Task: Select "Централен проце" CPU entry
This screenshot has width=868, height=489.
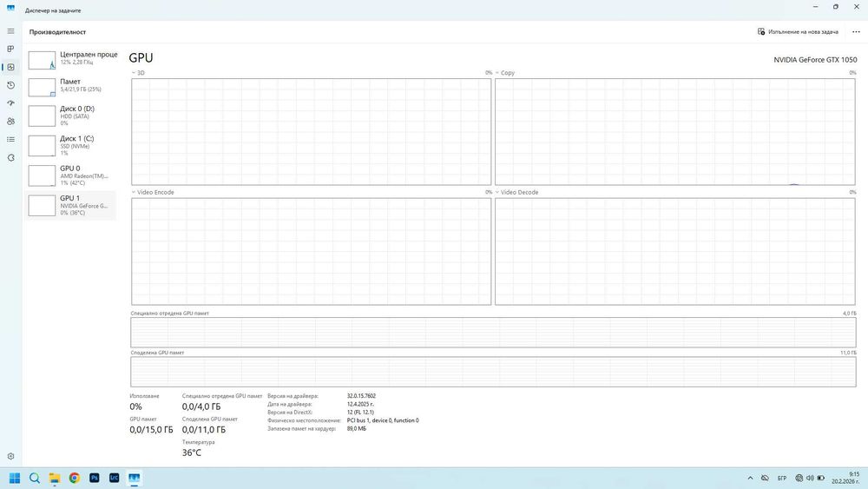Action: point(70,59)
